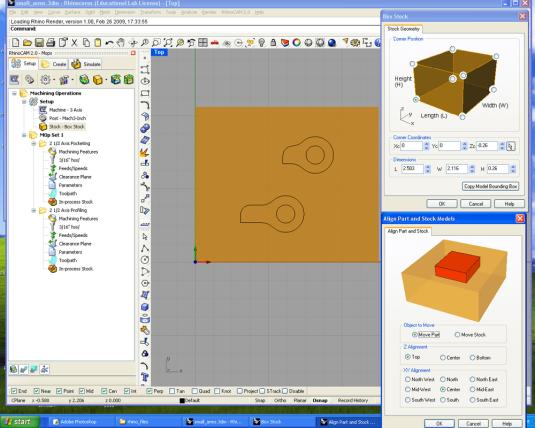The height and width of the screenshot is (428, 535).
Task: Click the RhinoCAM machine setup icon
Action: (14, 80)
